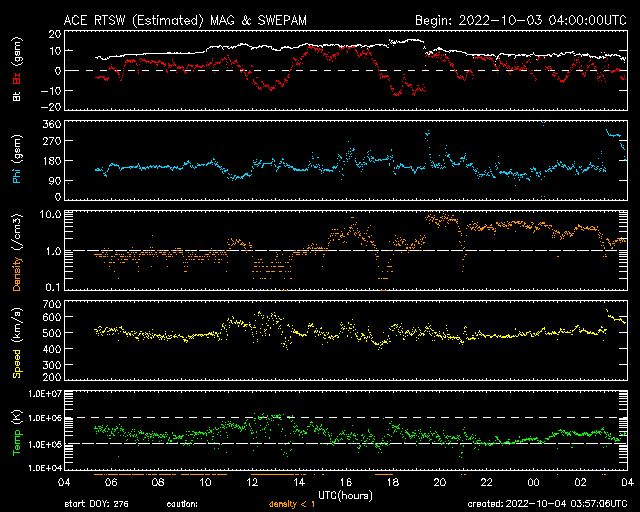The image size is (640, 512).
Task: Click the 500 tick label on the Speed plot
Action: pyautogui.click(x=52, y=333)
